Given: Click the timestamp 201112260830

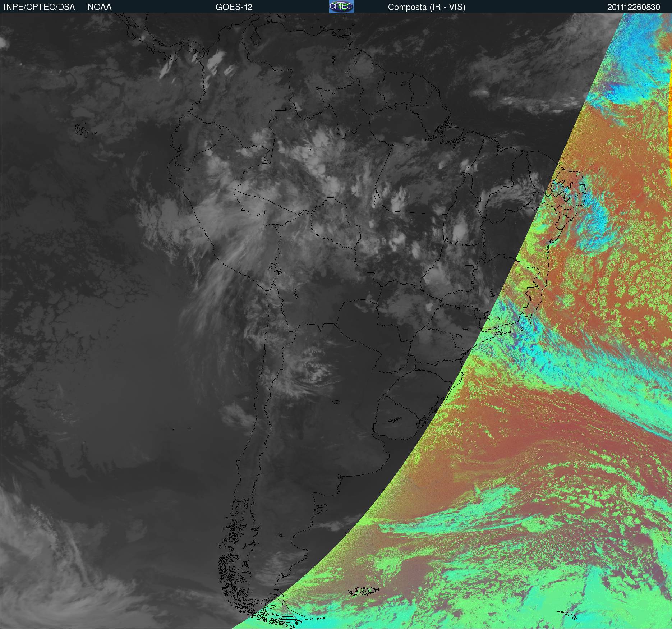Looking at the screenshot, I should (x=634, y=7).
